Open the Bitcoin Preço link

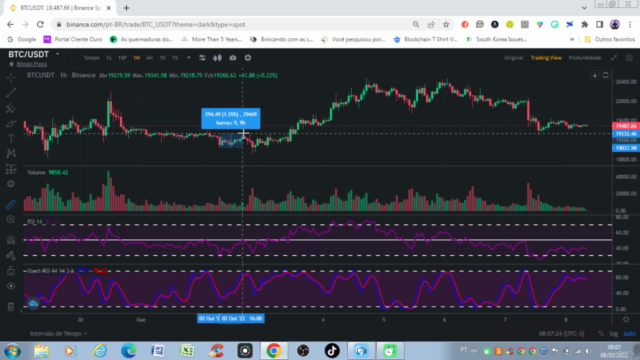32,64
